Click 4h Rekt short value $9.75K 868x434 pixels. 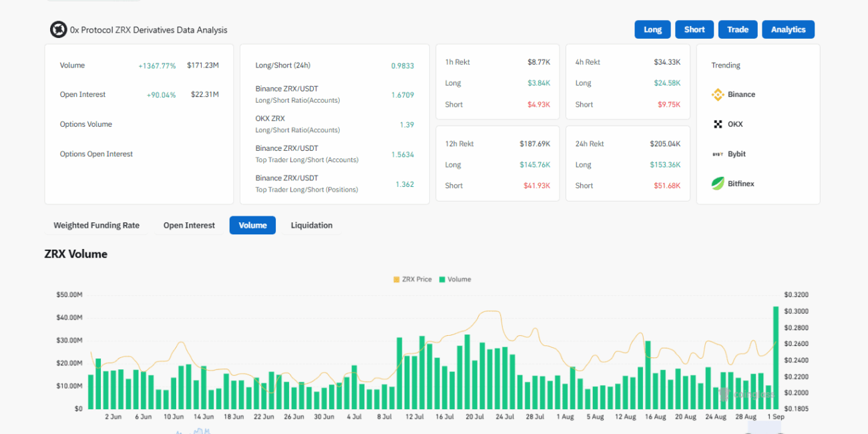[x=669, y=105]
